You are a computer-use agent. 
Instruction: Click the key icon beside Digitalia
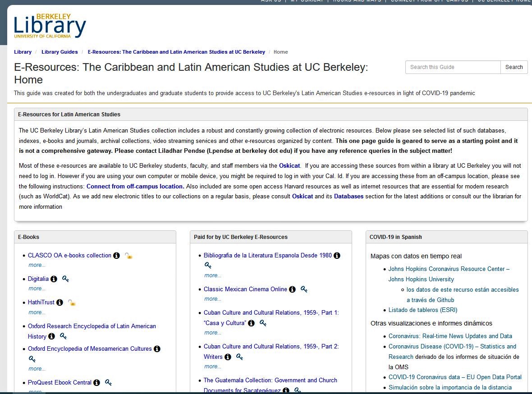tap(65, 279)
